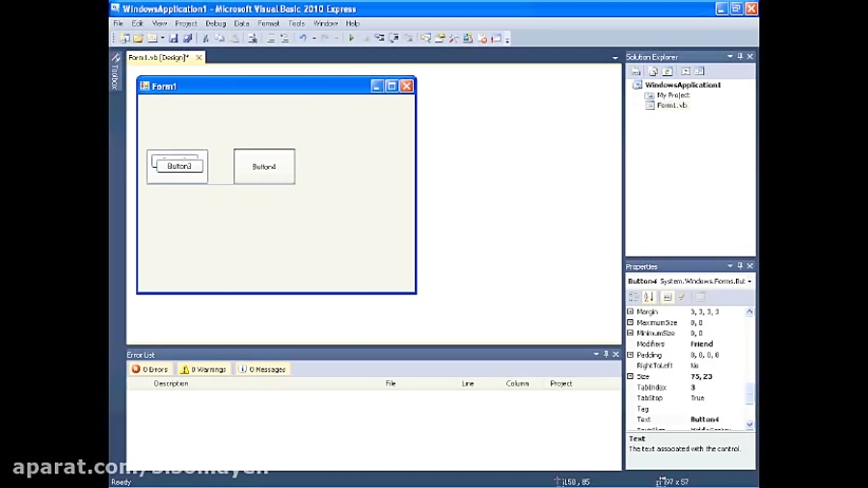Open Solution Explorer window position dropdown
The image size is (868, 488).
coord(730,57)
